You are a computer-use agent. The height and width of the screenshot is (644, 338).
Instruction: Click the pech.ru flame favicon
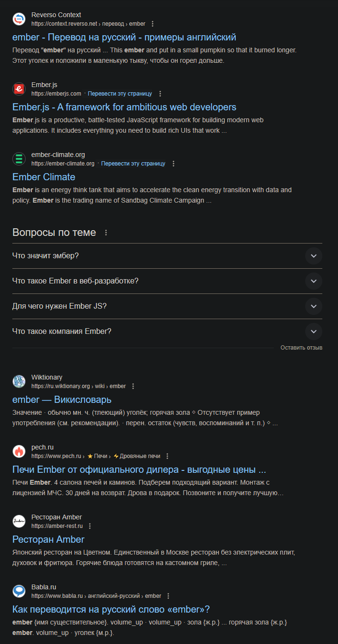(19, 451)
